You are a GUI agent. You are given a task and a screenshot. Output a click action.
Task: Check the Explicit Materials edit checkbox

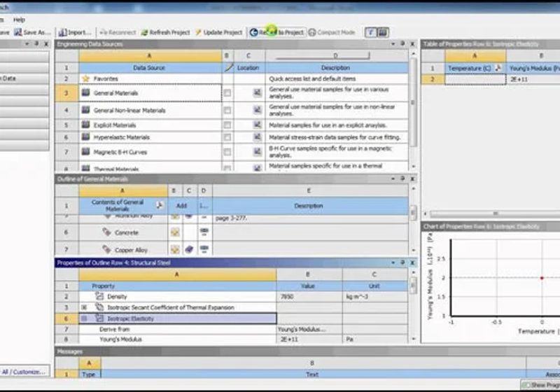pos(227,125)
